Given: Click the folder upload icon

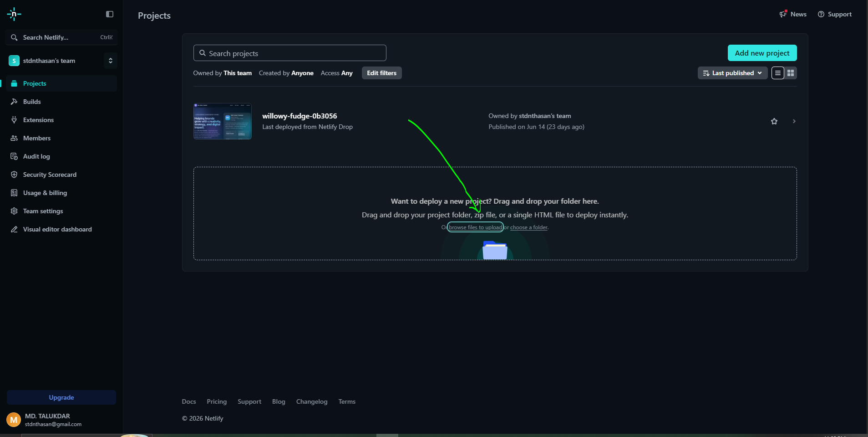Looking at the screenshot, I should (495, 250).
